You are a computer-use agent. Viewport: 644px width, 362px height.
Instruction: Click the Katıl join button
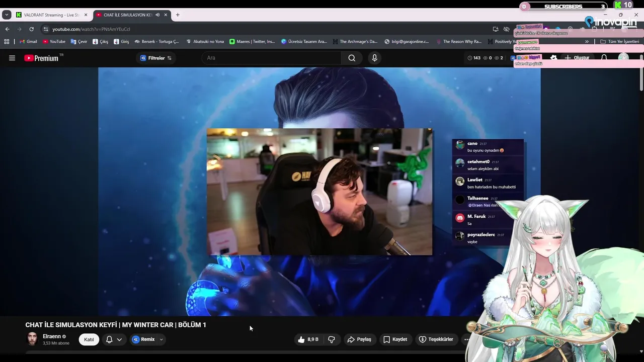(x=89, y=339)
